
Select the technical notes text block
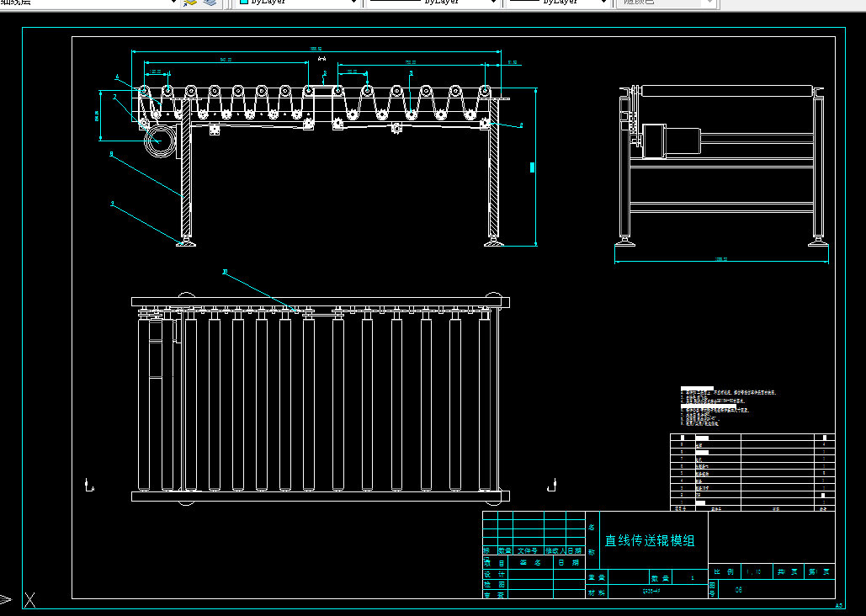(729, 406)
